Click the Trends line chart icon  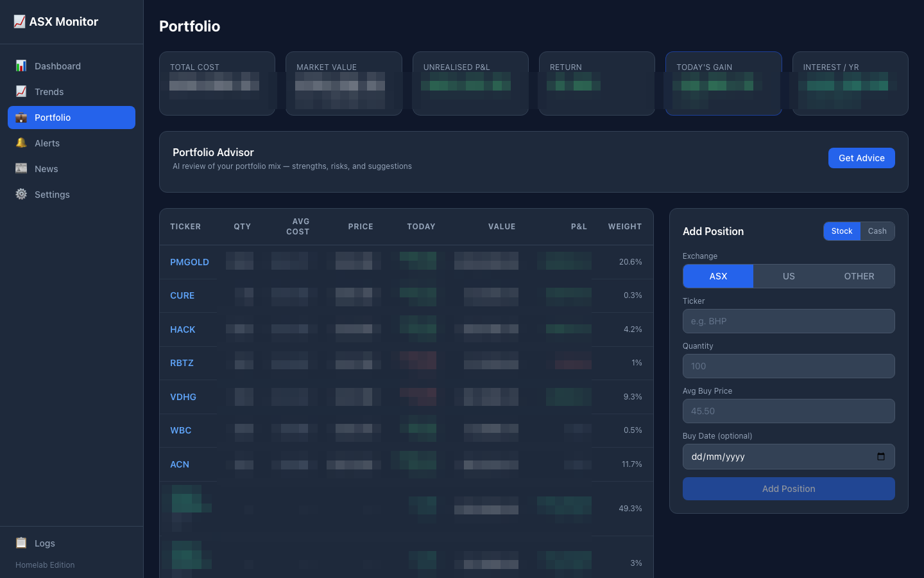pos(21,92)
